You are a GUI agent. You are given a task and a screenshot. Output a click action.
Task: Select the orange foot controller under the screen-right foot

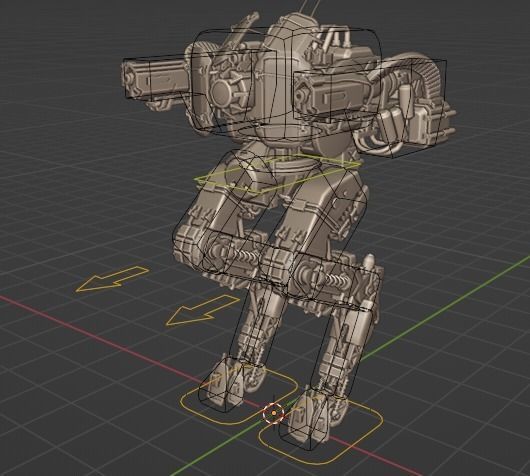pyautogui.click(x=321, y=430)
